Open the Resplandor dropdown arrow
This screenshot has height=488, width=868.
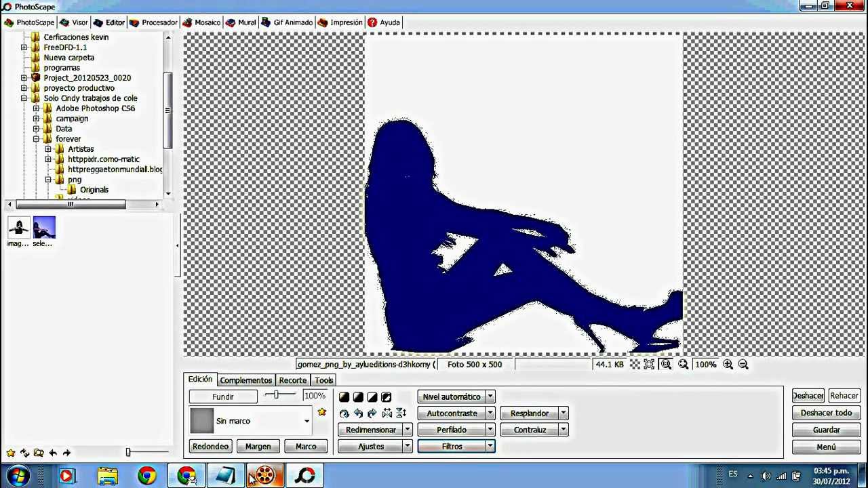564,413
